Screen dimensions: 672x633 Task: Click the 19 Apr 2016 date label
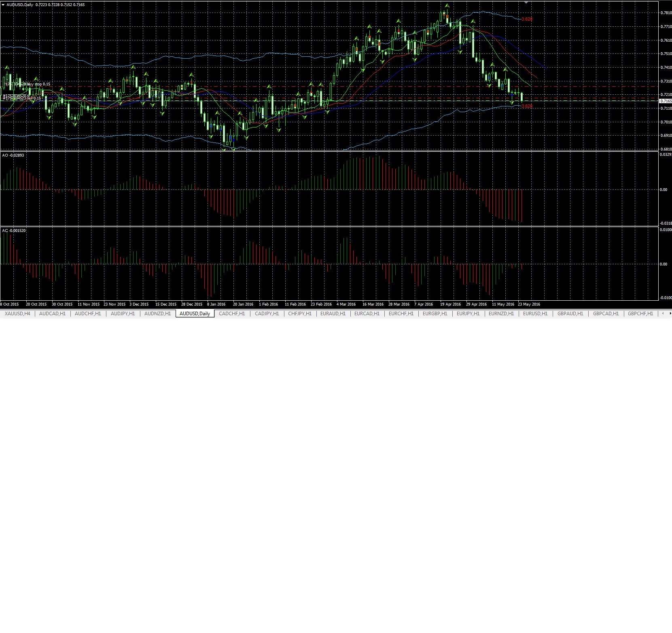(450, 304)
